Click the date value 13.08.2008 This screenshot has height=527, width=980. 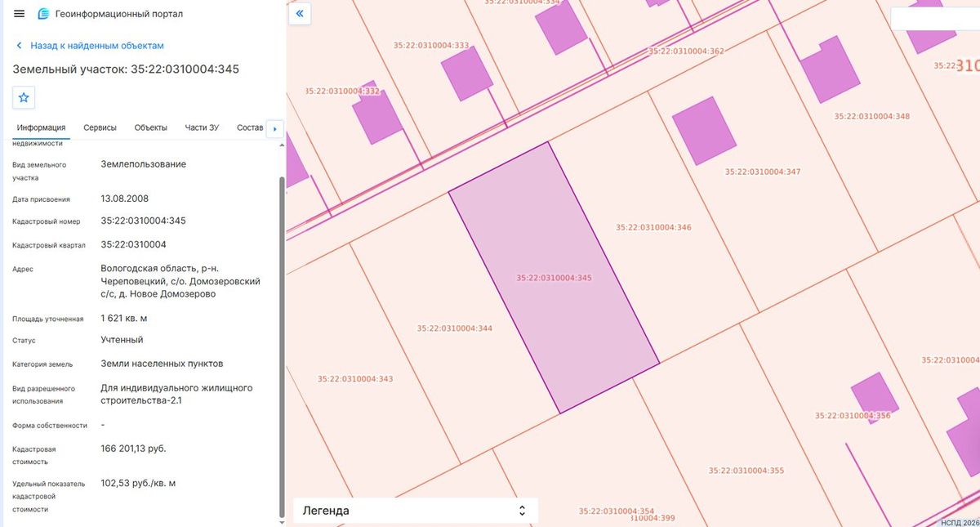tap(124, 199)
